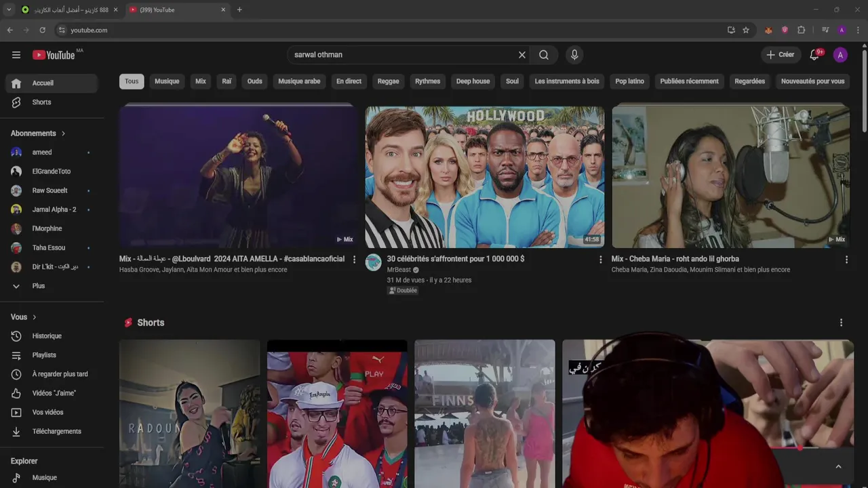Open Vidéos "J'aime" list
Image resolution: width=868 pixels, height=488 pixels.
[52, 393]
